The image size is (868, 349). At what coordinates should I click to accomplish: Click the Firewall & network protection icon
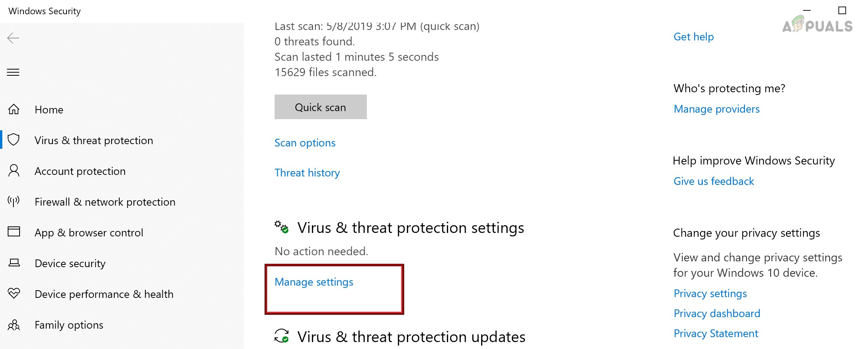pyautogui.click(x=14, y=201)
